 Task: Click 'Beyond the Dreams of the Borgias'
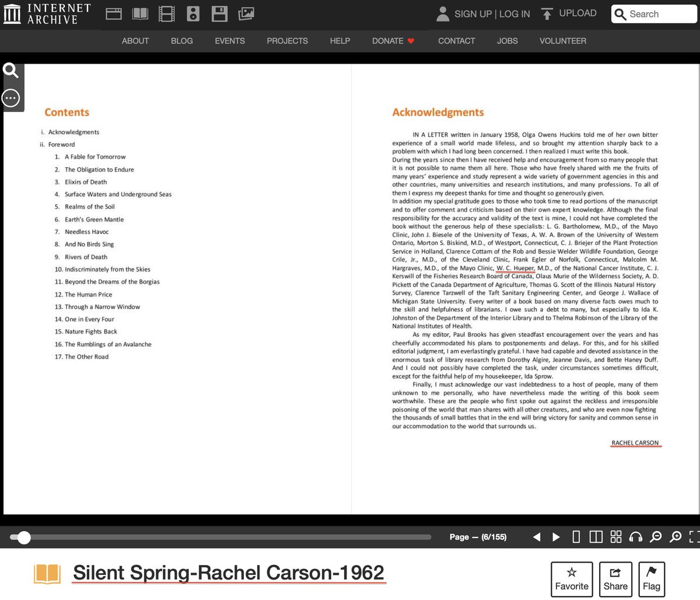tap(112, 282)
